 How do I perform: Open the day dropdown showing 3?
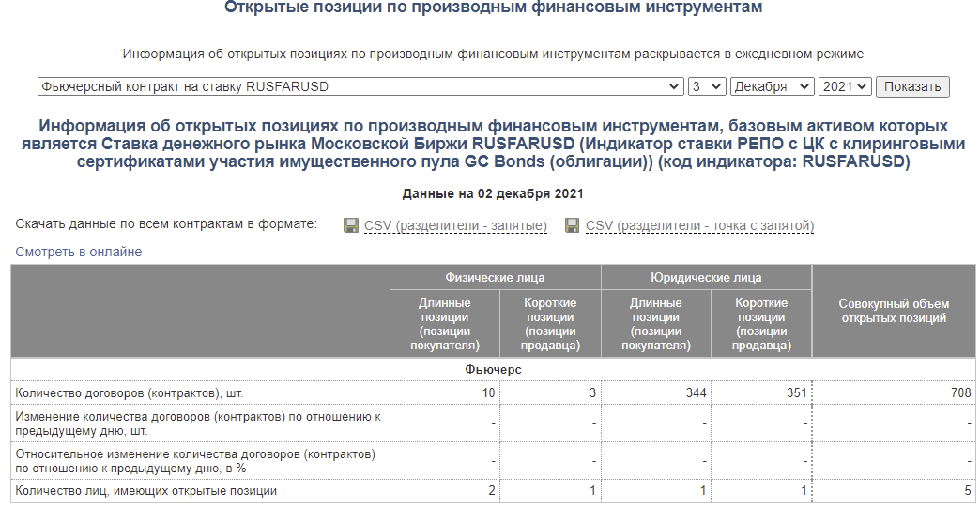click(707, 86)
